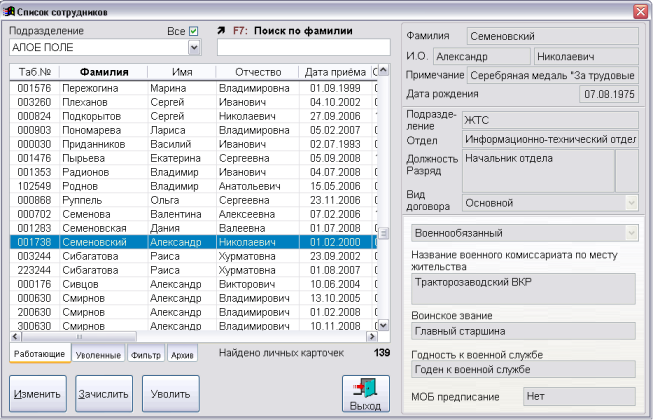This screenshot has height=420, width=653.
Task: Select the Пономарева Лариса row
Action: (x=194, y=130)
